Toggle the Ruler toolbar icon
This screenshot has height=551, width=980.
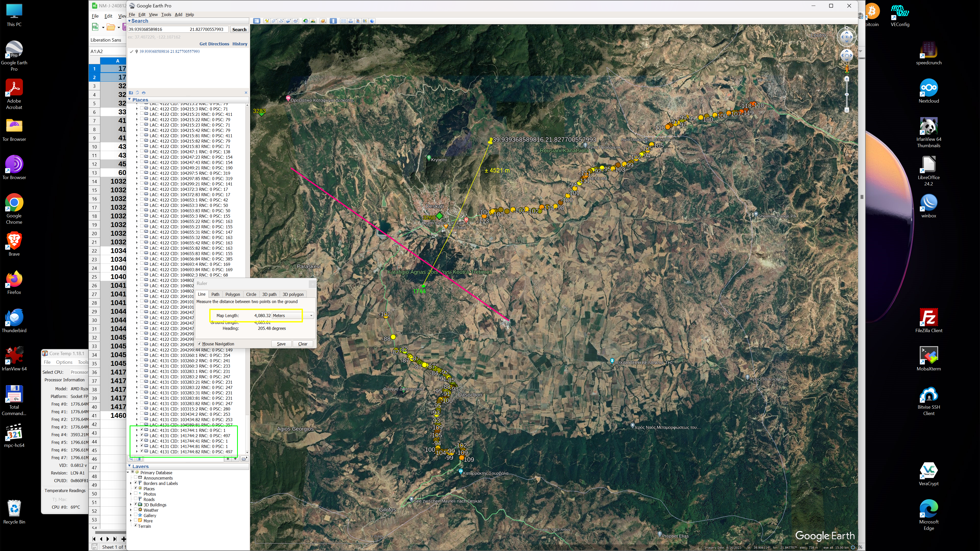coord(333,21)
